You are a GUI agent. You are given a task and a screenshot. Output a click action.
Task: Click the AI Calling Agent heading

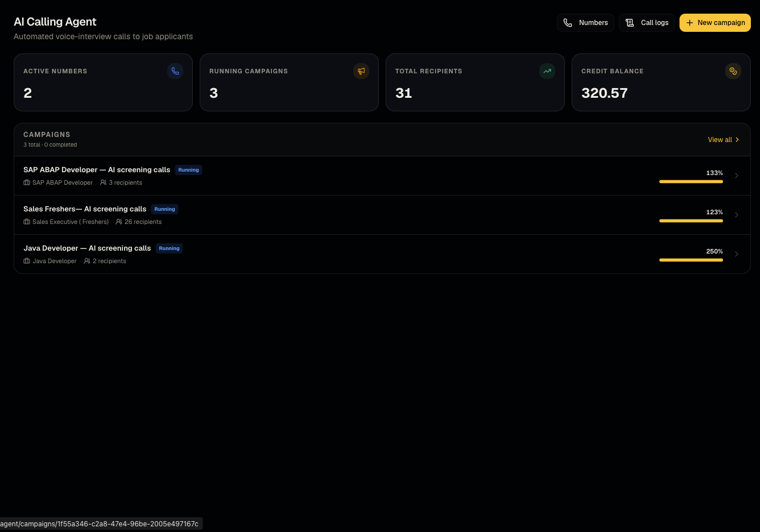(55, 22)
